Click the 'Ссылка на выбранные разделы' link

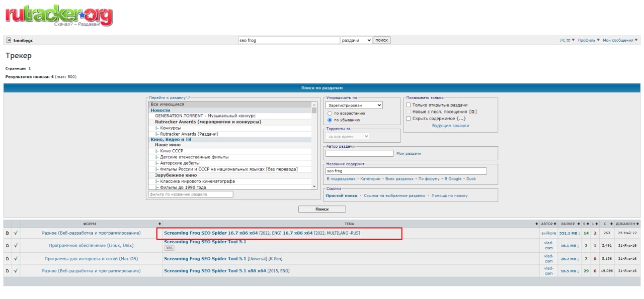(x=394, y=195)
